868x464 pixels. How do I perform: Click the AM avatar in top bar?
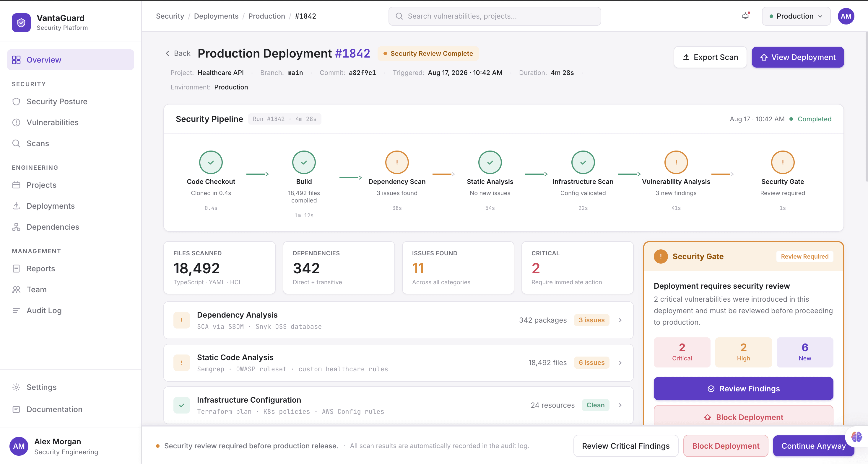[846, 16]
